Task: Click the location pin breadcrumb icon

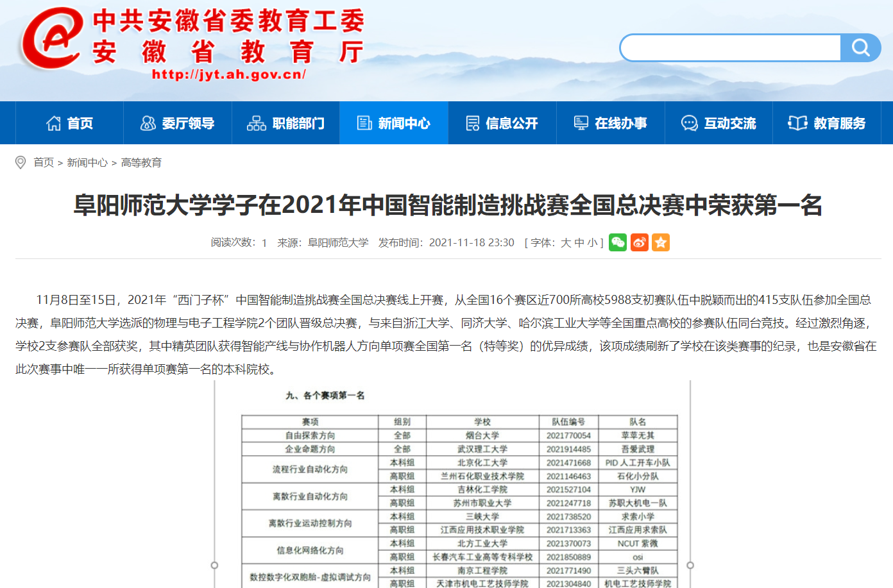Action: pos(21,163)
